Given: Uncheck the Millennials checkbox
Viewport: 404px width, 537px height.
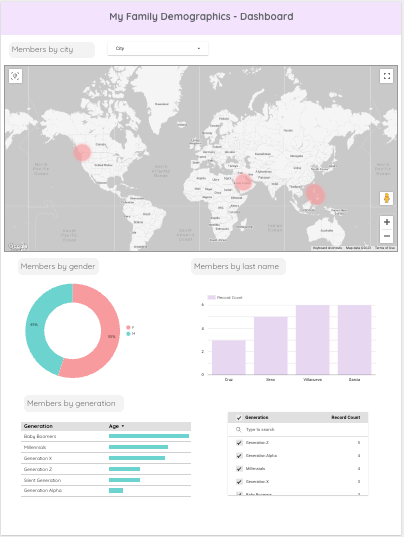Looking at the screenshot, I should pos(239,469).
